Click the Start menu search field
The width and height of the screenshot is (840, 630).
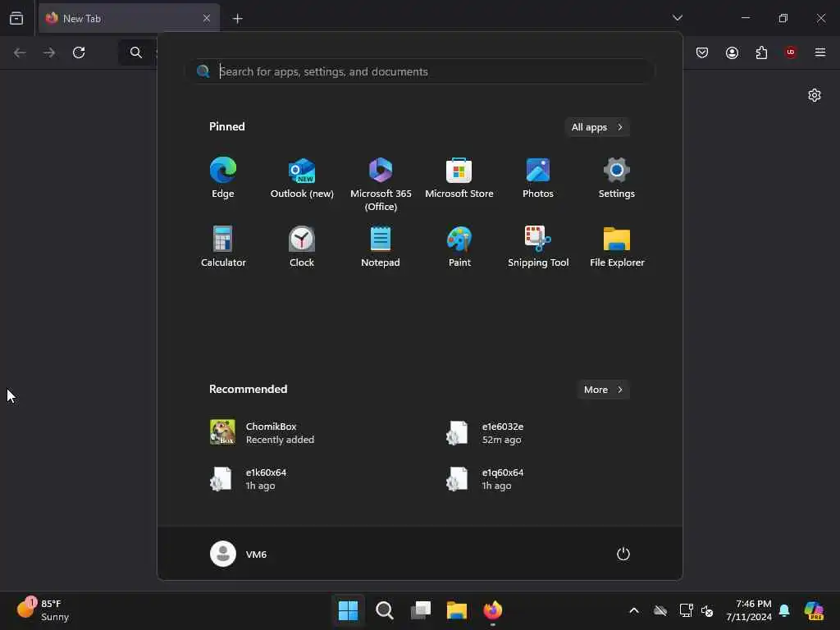(421, 71)
